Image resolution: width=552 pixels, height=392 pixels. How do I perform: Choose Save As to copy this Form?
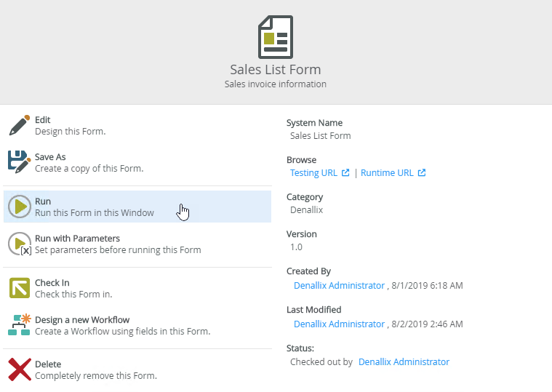click(x=89, y=163)
